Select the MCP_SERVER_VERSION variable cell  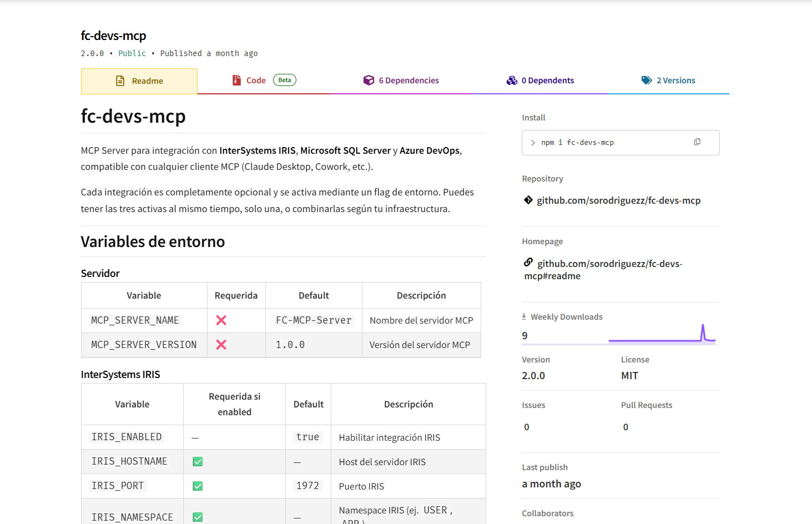pos(144,345)
